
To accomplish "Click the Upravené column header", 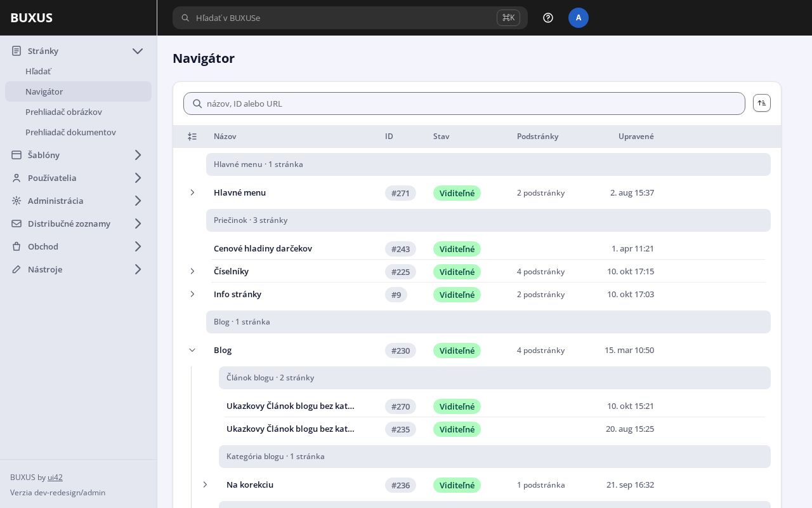I will point(636,137).
